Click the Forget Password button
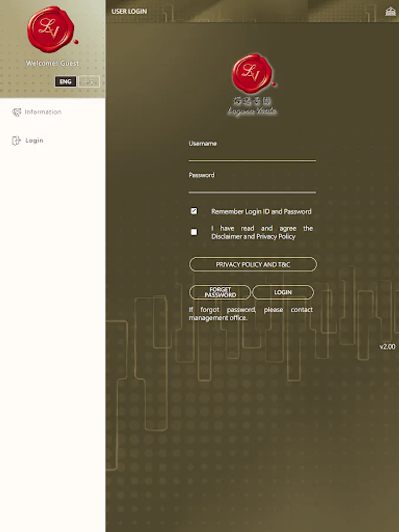The height and width of the screenshot is (532, 399). point(220,292)
